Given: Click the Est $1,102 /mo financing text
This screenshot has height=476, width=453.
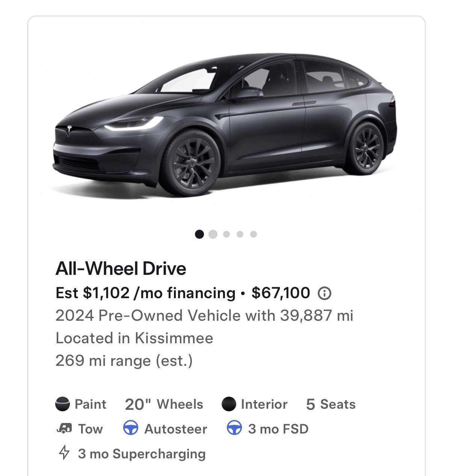Looking at the screenshot, I should point(145,293).
